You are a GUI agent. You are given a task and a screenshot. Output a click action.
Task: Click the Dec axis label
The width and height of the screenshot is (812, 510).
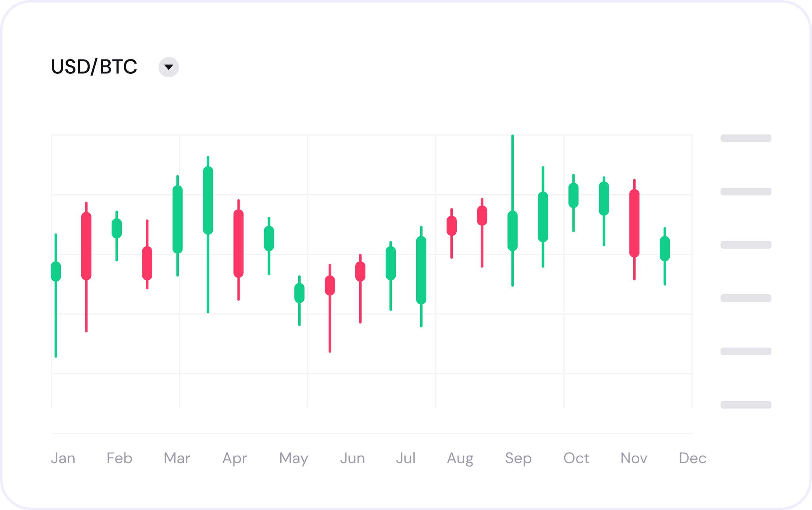[693, 458]
